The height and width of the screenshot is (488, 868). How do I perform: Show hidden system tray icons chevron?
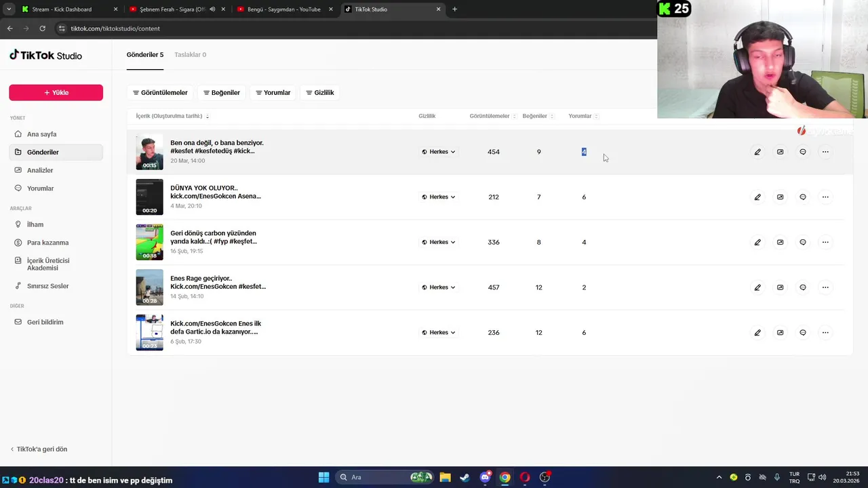719,477
